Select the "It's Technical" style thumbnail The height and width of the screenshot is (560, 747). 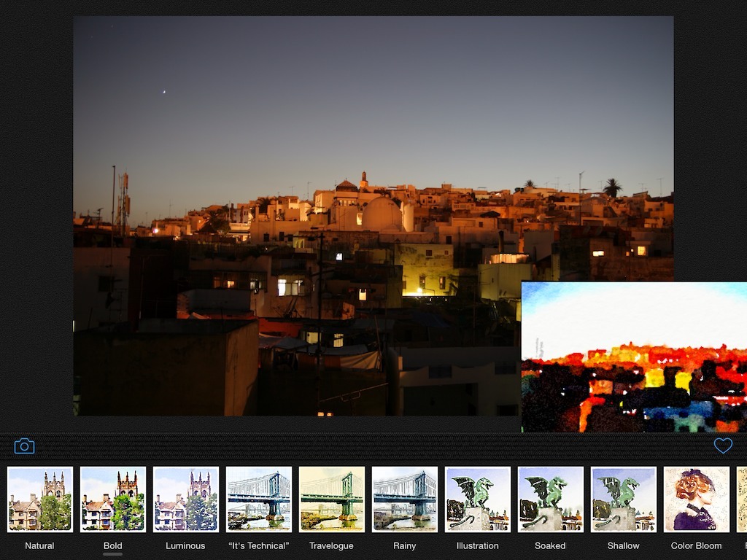(x=259, y=499)
